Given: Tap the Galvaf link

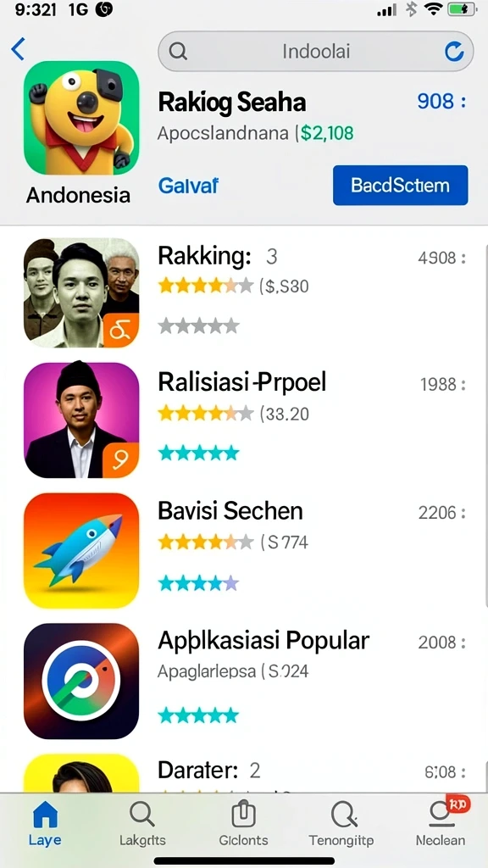Looking at the screenshot, I should pyautogui.click(x=188, y=186).
